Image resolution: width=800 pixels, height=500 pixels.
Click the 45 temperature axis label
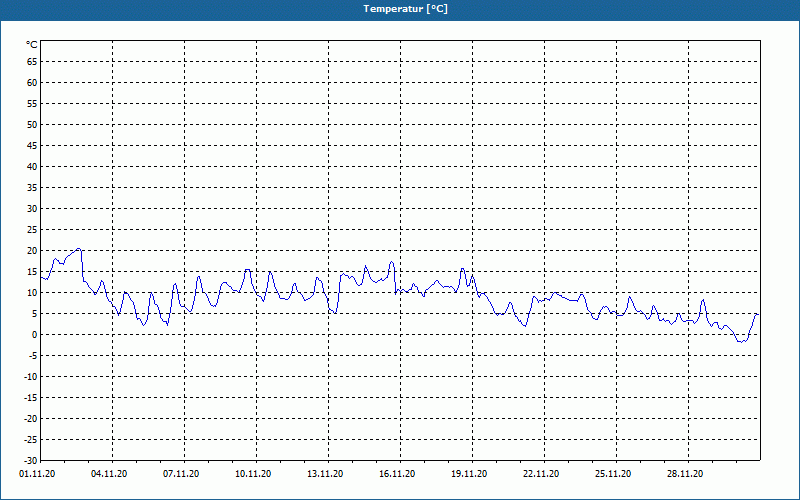(x=32, y=145)
